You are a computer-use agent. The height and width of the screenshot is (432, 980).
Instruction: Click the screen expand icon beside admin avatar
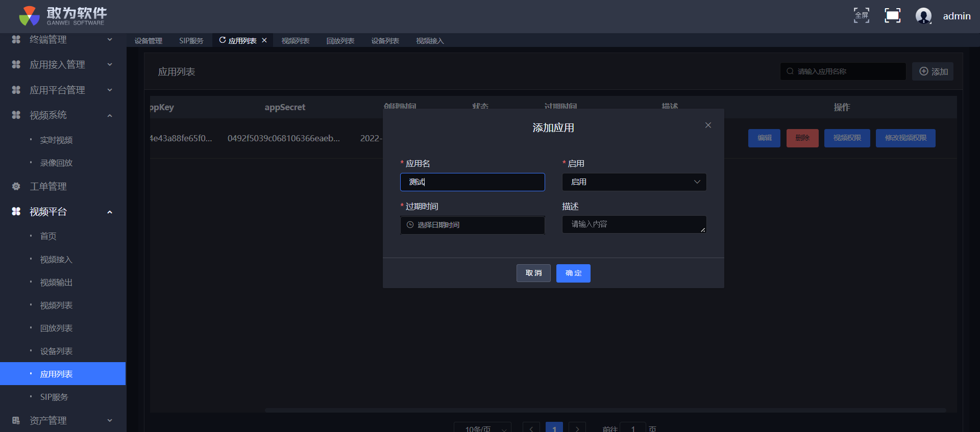pos(892,15)
